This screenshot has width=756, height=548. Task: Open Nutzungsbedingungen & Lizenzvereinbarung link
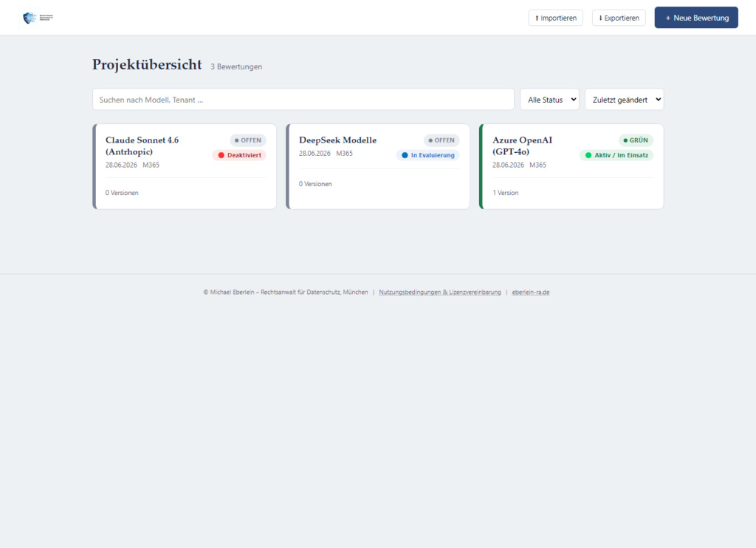[x=440, y=292]
